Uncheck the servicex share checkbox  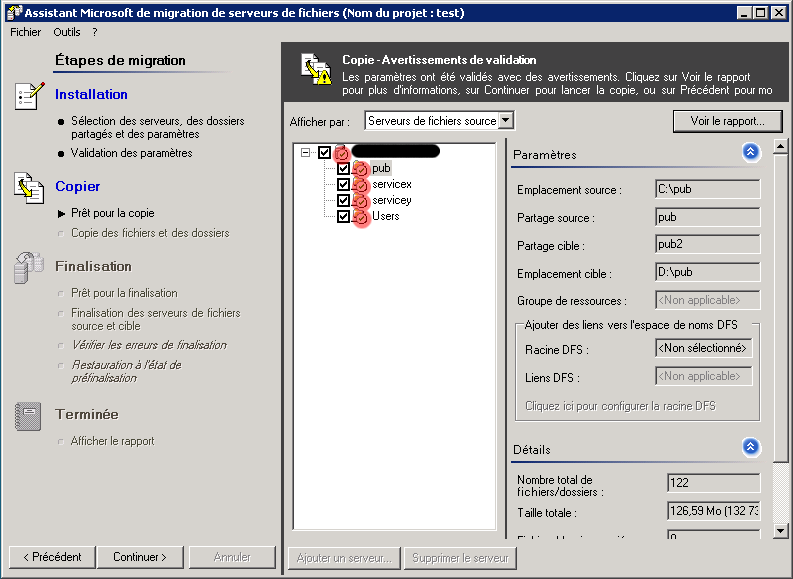coord(343,185)
